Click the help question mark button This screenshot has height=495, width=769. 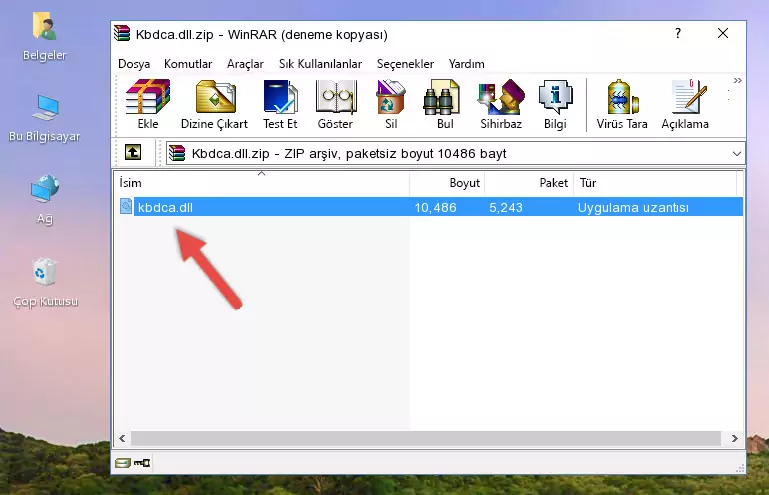coord(678,33)
